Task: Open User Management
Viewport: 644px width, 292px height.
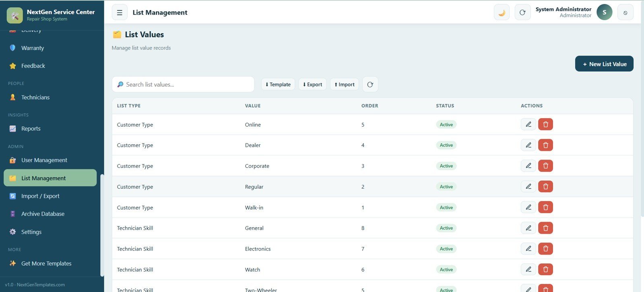Action: pyautogui.click(x=50, y=160)
